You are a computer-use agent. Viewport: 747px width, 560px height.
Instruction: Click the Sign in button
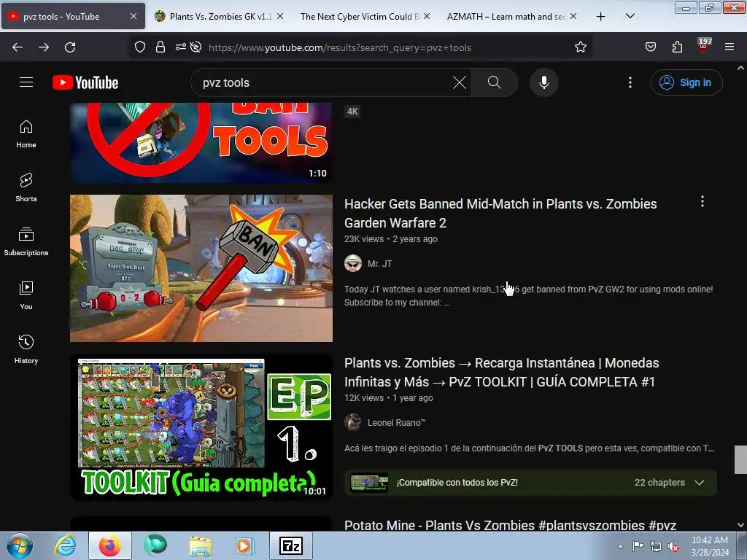coord(686,82)
